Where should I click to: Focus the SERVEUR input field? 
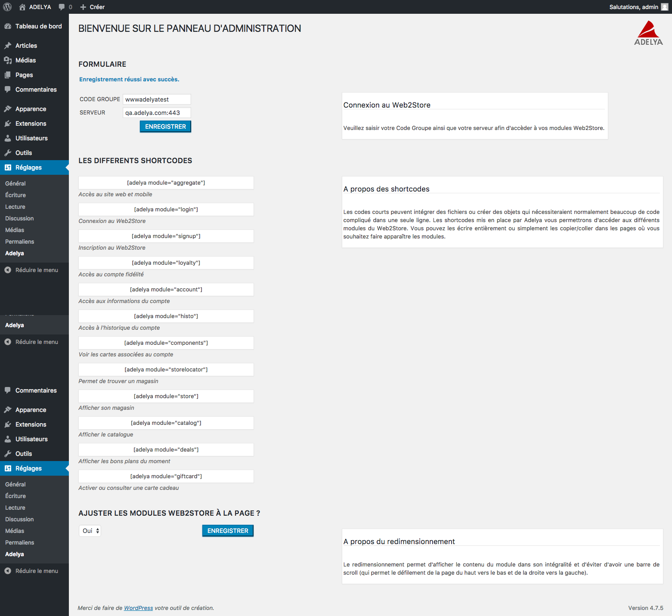157,113
